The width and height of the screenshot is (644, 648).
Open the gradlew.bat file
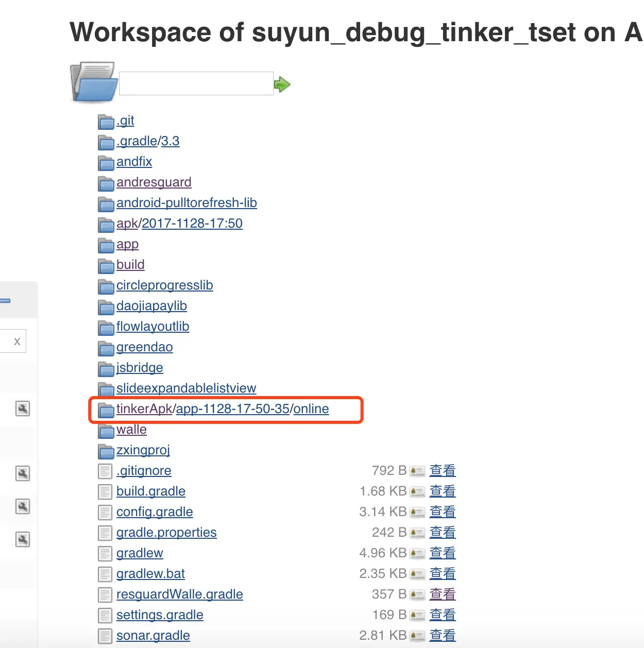[150, 574]
